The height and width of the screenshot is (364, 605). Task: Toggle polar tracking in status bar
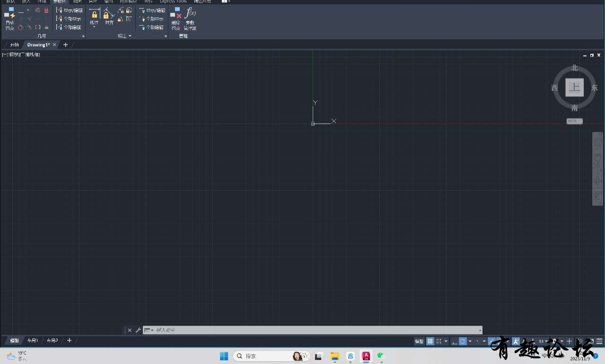(463, 341)
